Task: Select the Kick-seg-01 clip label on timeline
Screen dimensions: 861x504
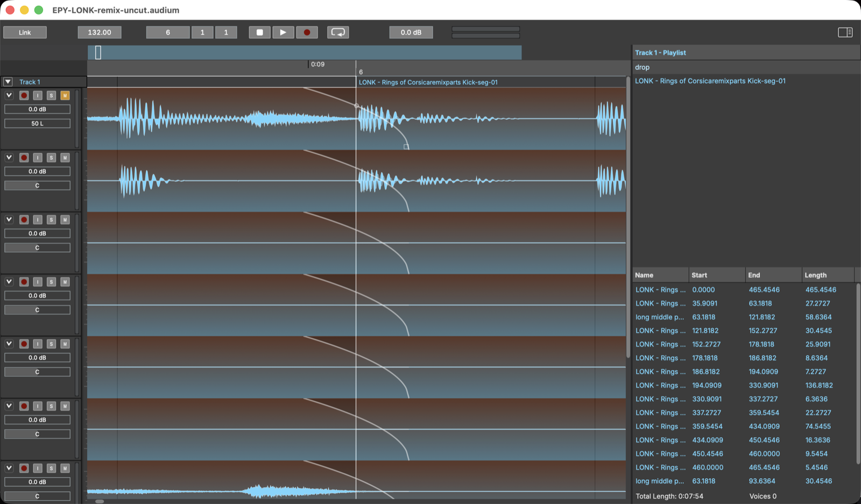Action: [428, 82]
